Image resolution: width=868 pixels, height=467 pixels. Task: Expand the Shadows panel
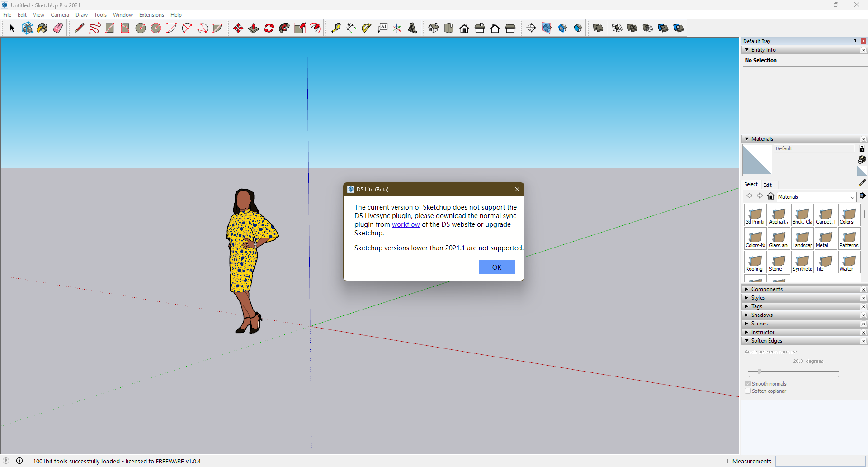click(762, 315)
